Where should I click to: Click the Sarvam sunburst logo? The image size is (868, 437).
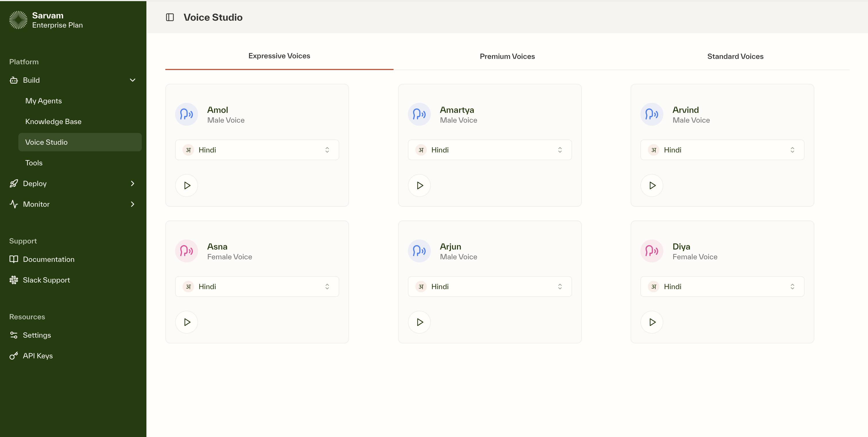coord(18,20)
